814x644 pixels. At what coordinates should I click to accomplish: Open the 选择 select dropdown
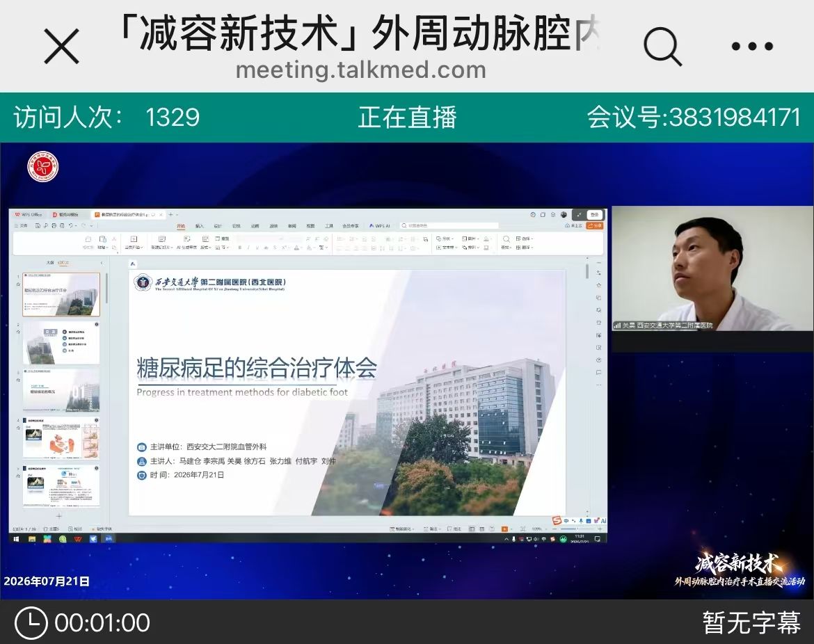tap(525, 239)
